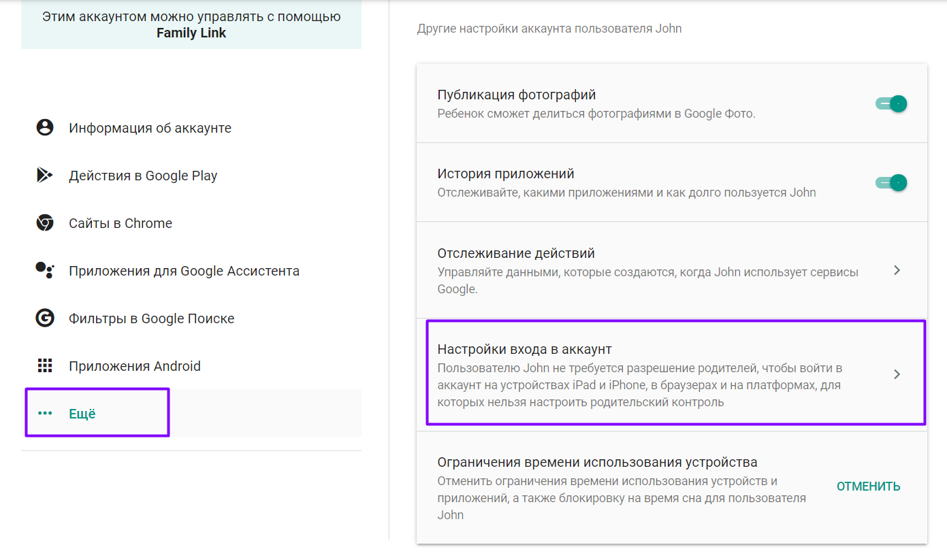
Task: Click the ОТМЕНИТЬ button
Action: [x=869, y=487]
